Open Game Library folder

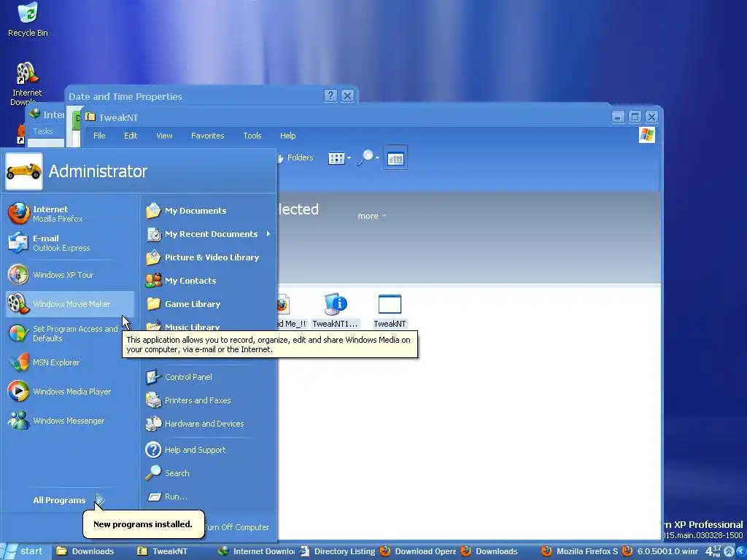point(208,304)
